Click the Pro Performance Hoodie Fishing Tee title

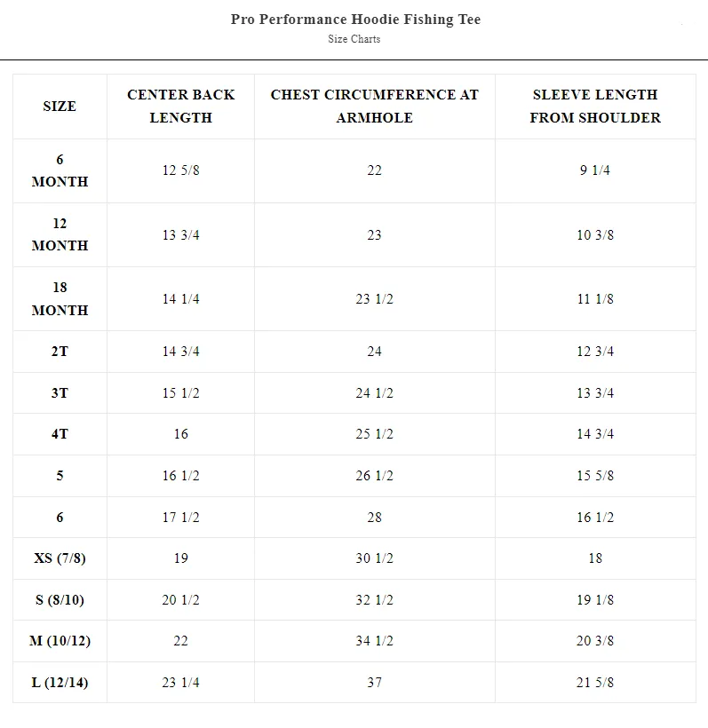355,19
